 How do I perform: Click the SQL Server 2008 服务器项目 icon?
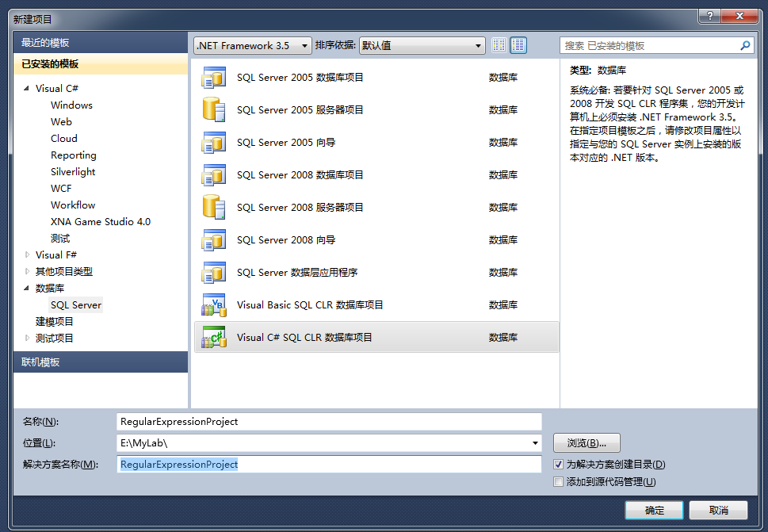(213, 207)
